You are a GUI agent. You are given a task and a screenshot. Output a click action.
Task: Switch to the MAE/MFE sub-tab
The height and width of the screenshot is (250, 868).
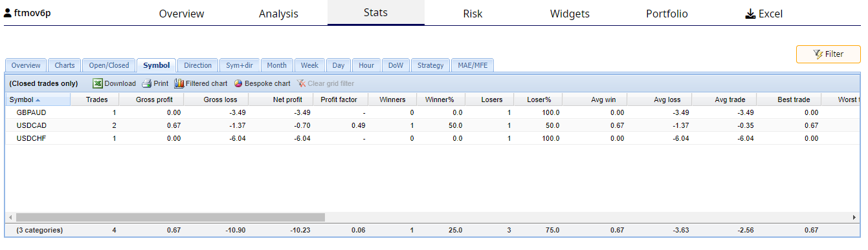click(473, 65)
